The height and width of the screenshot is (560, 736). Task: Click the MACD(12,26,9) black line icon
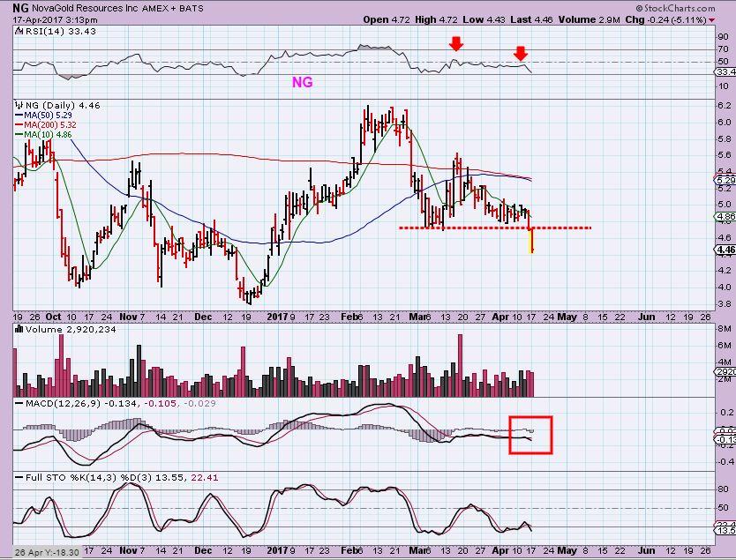tap(19, 403)
